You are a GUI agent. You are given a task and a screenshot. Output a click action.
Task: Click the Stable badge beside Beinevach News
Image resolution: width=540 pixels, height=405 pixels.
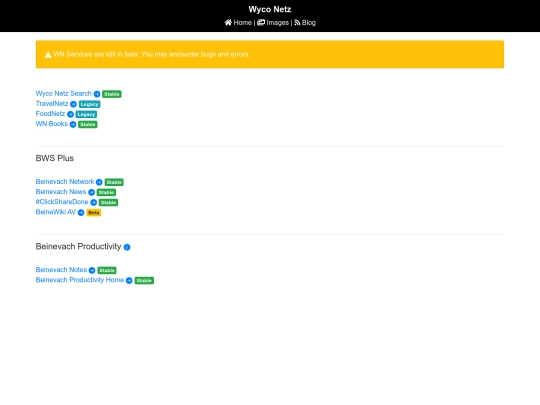(106, 192)
